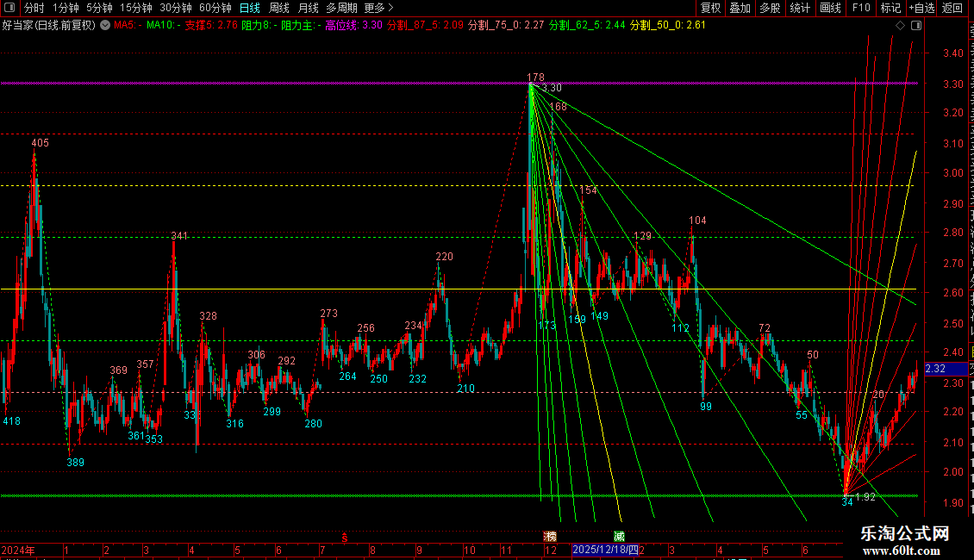Viewport: 974px width, 560px height.
Task: Click the stock title 好当家(日线.前复权)
Action: (x=49, y=26)
